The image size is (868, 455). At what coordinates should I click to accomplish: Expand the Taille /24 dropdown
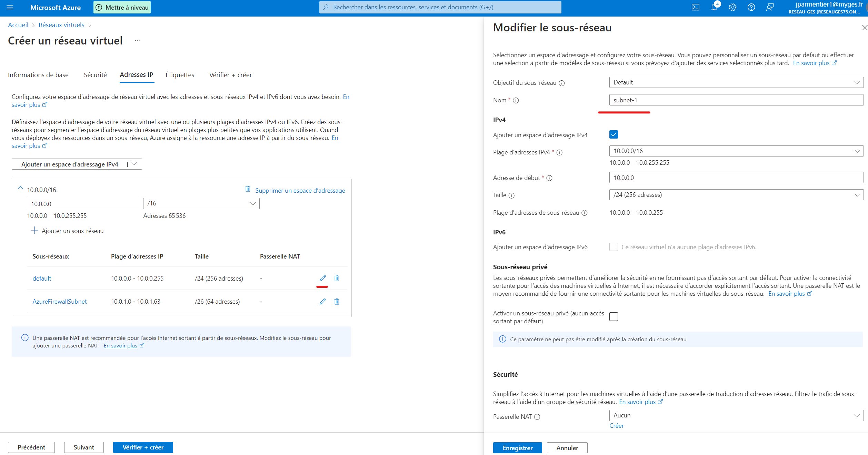(x=736, y=195)
